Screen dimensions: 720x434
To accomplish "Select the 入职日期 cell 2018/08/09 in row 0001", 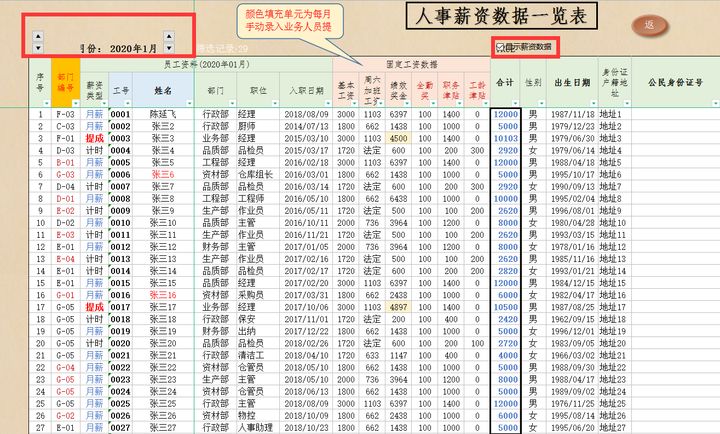I will (x=306, y=114).
